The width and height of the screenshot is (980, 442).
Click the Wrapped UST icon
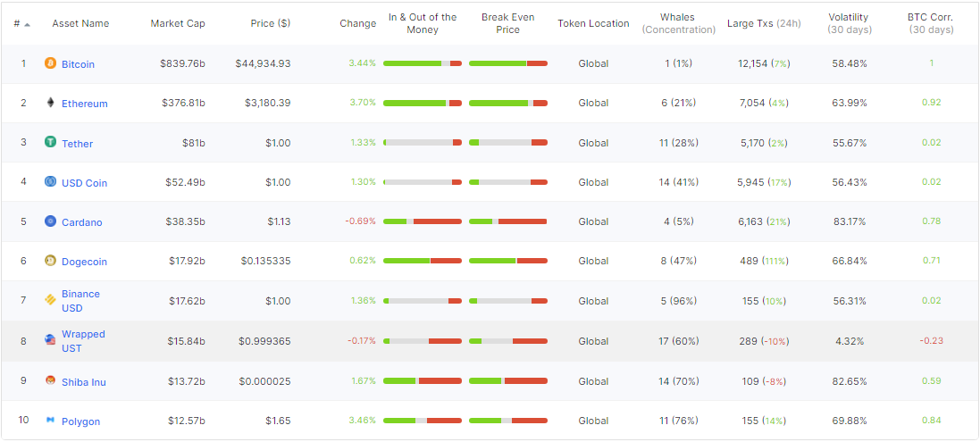pyautogui.click(x=51, y=340)
